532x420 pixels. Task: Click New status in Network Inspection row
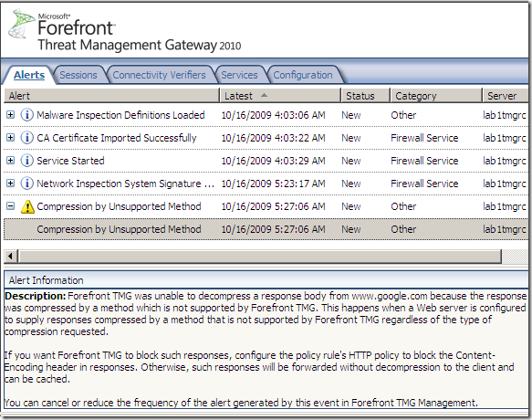point(350,184)
